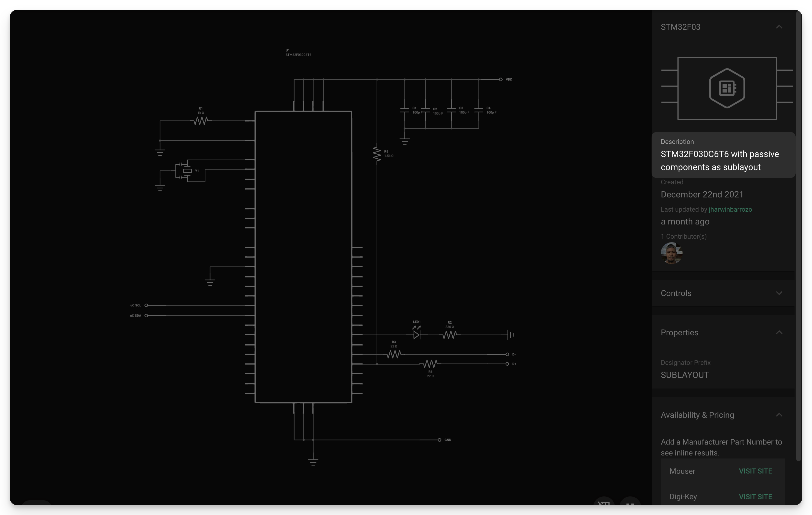Select resistor R5 pull-up symbol

click(x=377, y=154)
